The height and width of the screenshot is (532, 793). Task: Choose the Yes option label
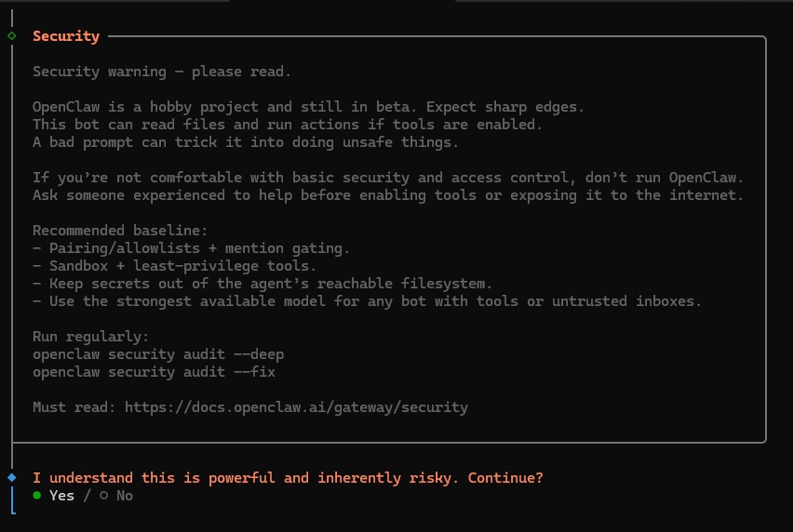click(x=62, y=496)
